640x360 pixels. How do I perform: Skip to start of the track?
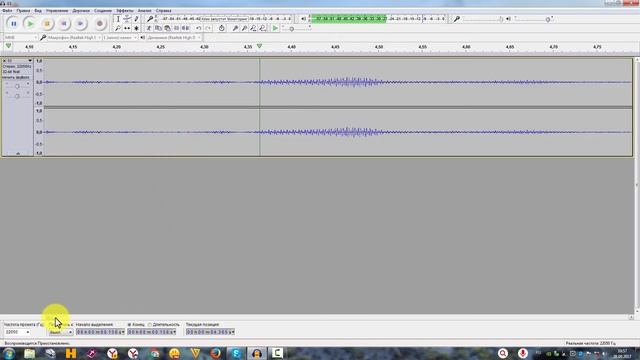click(x=64, y=24)
